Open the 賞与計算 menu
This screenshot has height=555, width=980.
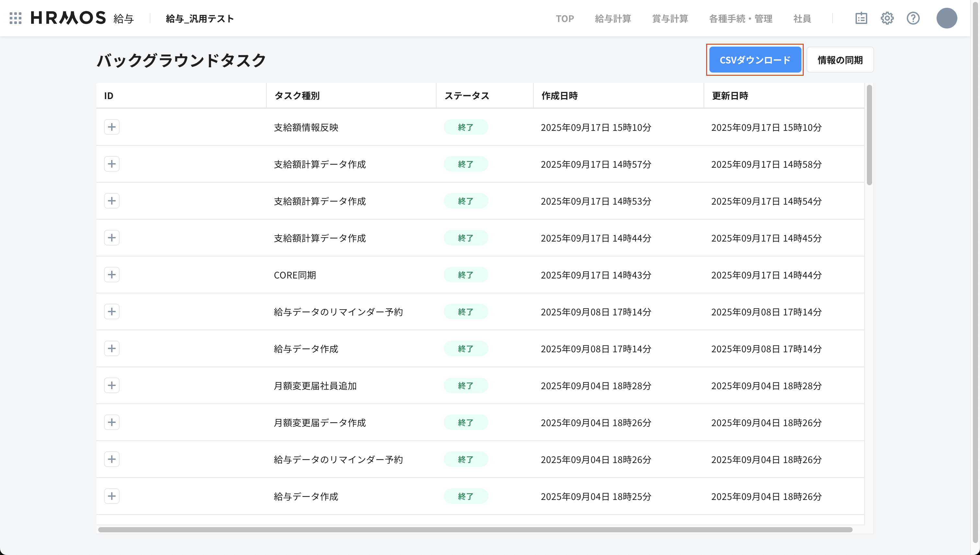[670, 18]
